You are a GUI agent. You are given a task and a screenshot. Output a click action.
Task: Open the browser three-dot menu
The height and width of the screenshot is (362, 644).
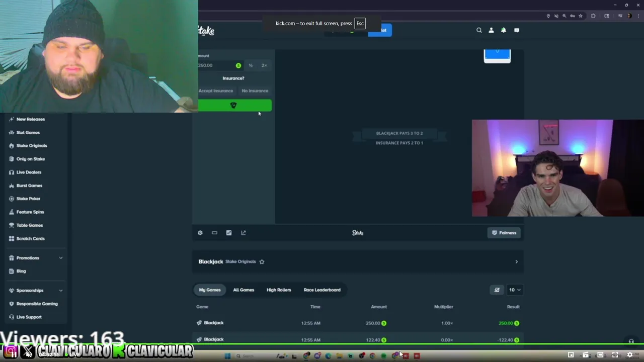coord(638,16)
